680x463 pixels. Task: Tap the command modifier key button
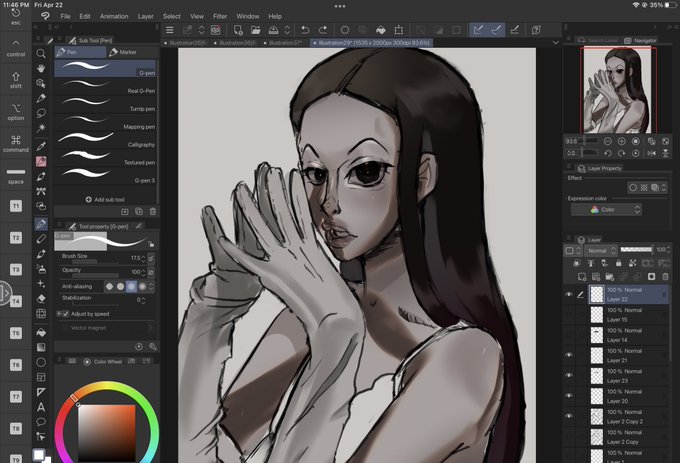click(x=16, y=143)
